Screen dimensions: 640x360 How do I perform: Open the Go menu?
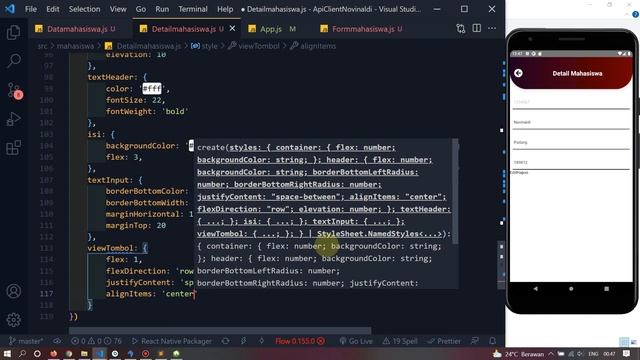(x=141, y=9)
